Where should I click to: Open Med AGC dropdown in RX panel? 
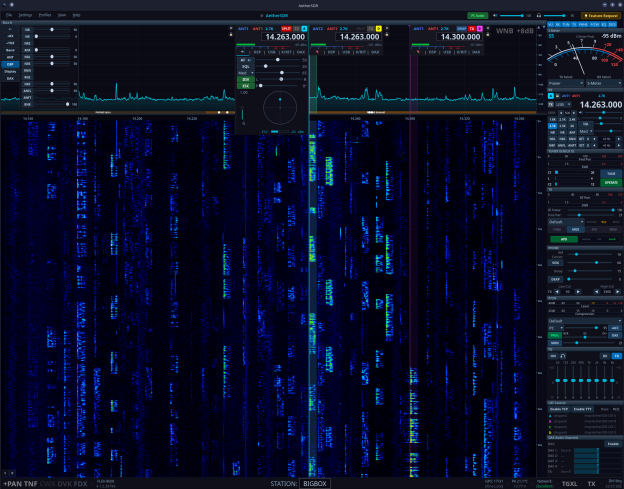(x=586, y=131)
